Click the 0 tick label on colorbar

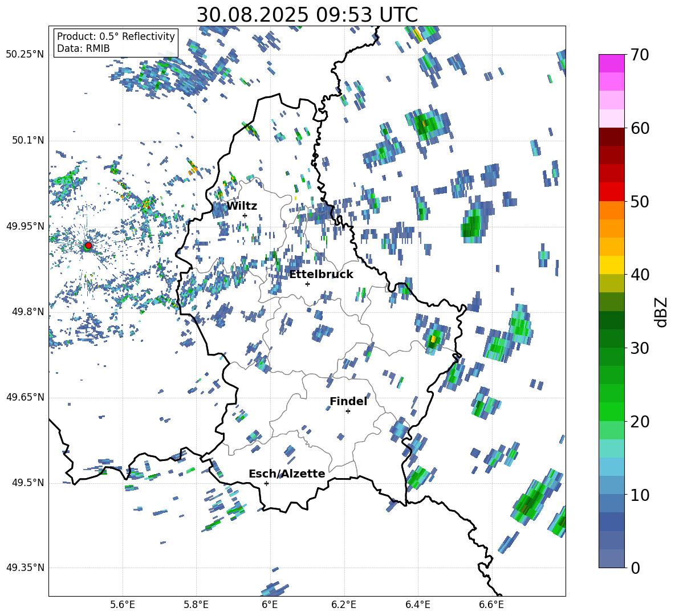click(635, 568)
